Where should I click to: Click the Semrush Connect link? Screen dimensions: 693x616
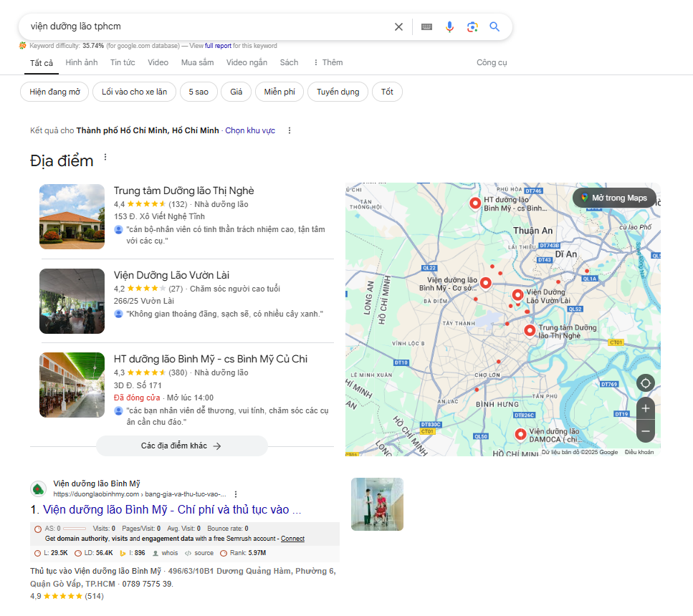pos(292,539)
